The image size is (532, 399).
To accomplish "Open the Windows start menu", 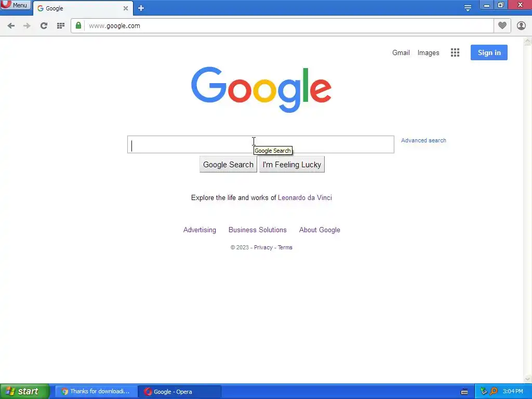I will click(24, 392).
